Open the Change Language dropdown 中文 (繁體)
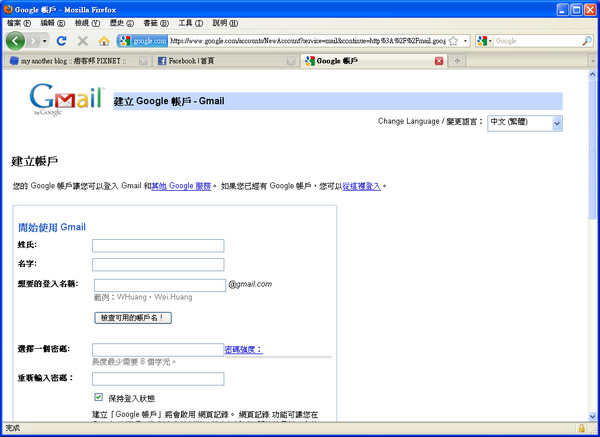Image resolution: width=600 pixels, height=437 pixels. (525, 123)
